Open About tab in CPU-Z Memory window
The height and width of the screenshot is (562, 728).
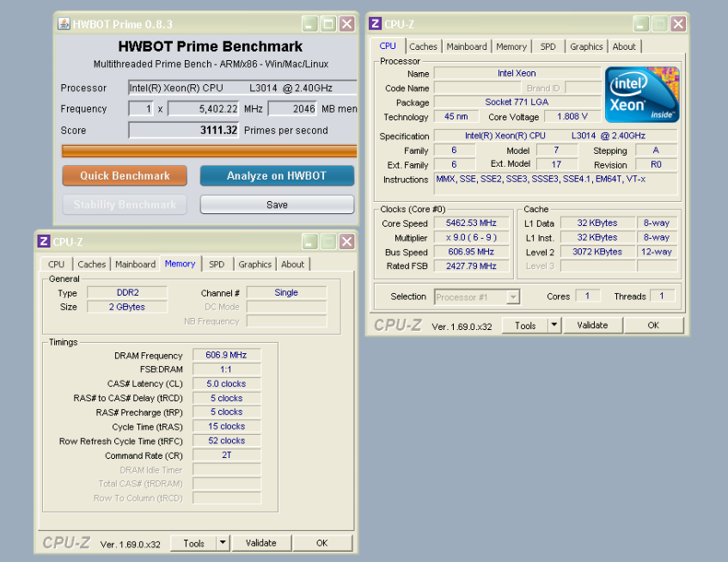coord(292,264)
